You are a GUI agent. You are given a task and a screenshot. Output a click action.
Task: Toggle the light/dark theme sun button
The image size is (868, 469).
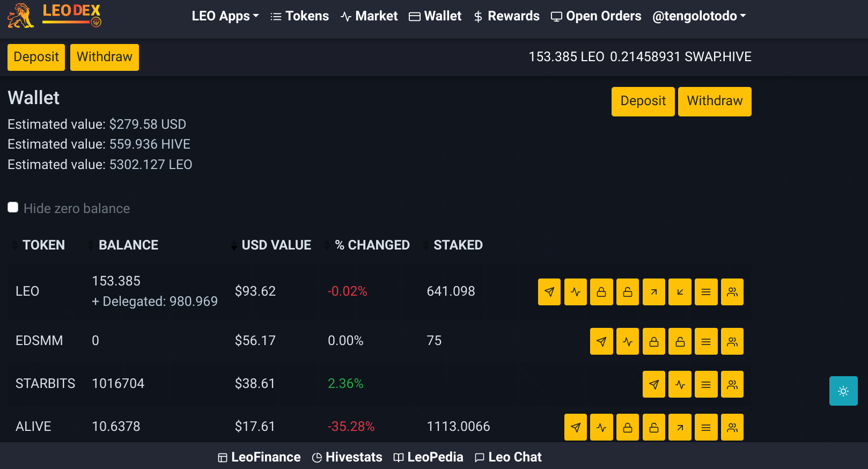click(843, 391)
